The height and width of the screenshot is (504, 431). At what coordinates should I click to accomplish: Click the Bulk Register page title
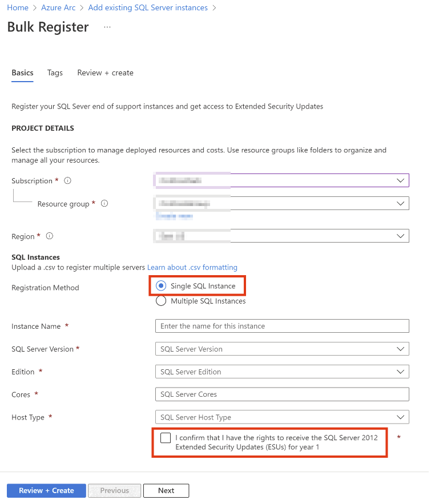[48, 27]
